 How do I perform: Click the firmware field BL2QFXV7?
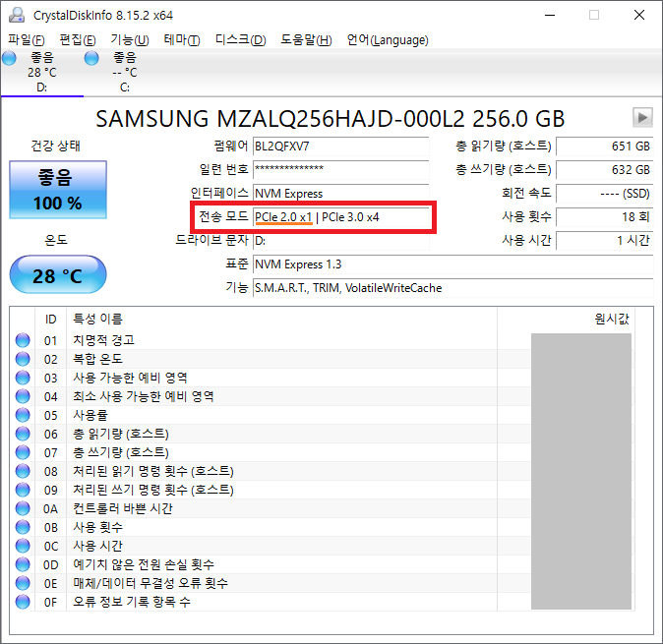(340, 146)
